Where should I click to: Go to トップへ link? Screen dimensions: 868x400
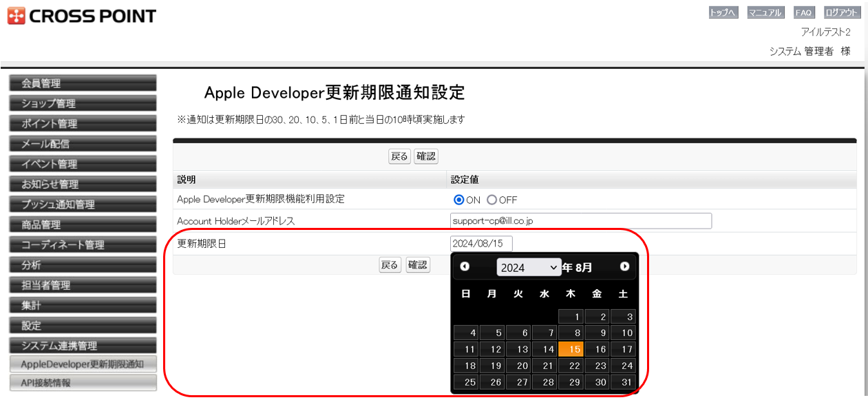coord(723,12)
